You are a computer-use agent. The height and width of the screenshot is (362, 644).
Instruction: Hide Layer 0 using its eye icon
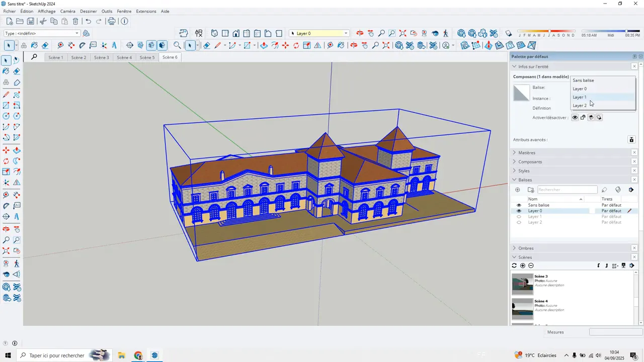tap(519, 211)
